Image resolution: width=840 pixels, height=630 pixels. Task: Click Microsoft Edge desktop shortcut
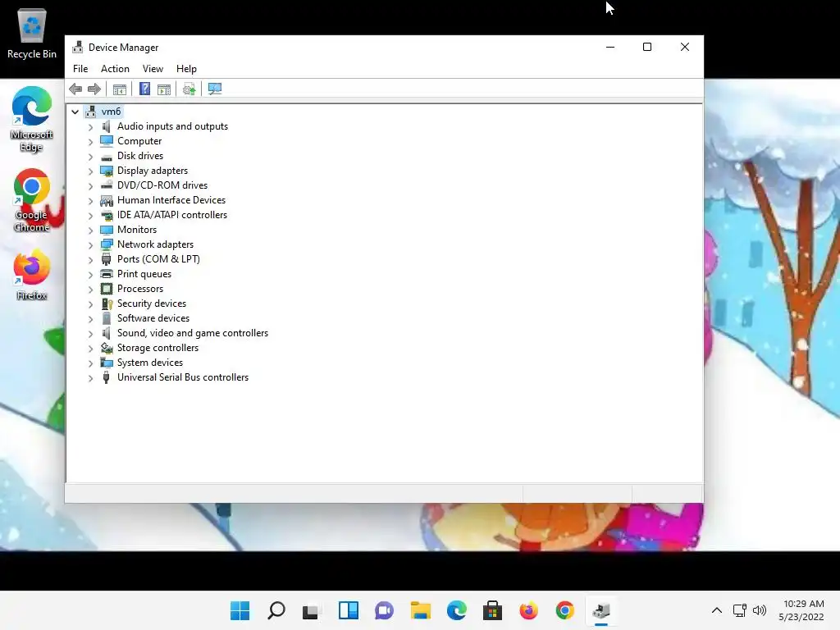[32, 119]
